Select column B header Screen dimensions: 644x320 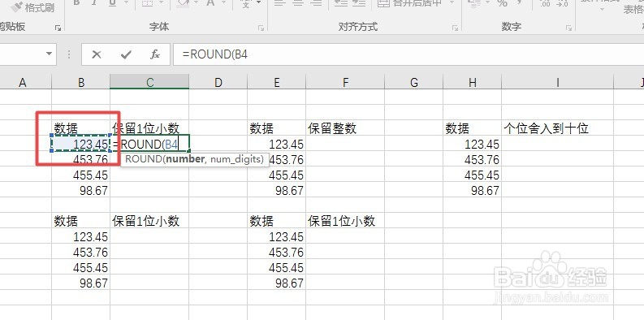click(x=81, y=83)
